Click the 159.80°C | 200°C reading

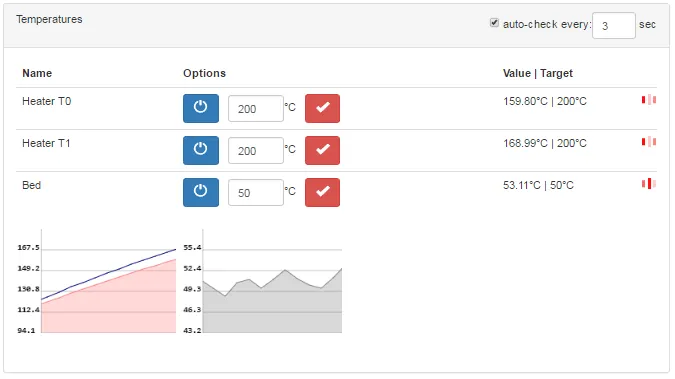click(x=545, y=101)
